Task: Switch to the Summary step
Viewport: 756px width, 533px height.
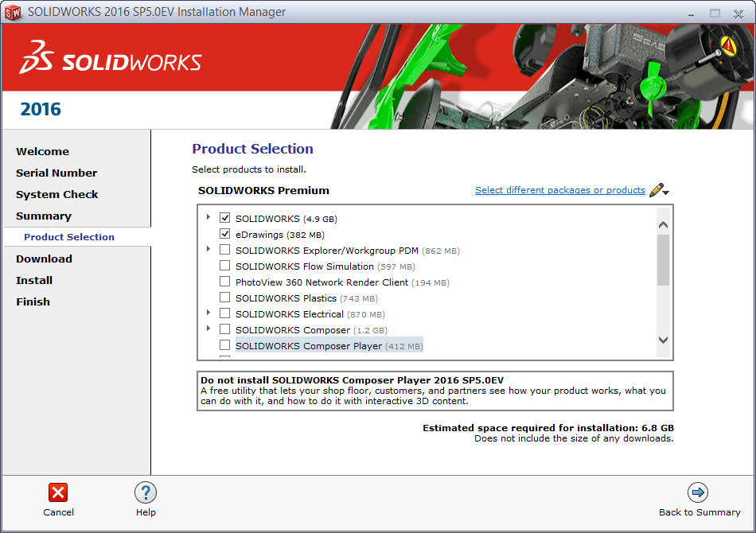Action: tap(44, 216)
